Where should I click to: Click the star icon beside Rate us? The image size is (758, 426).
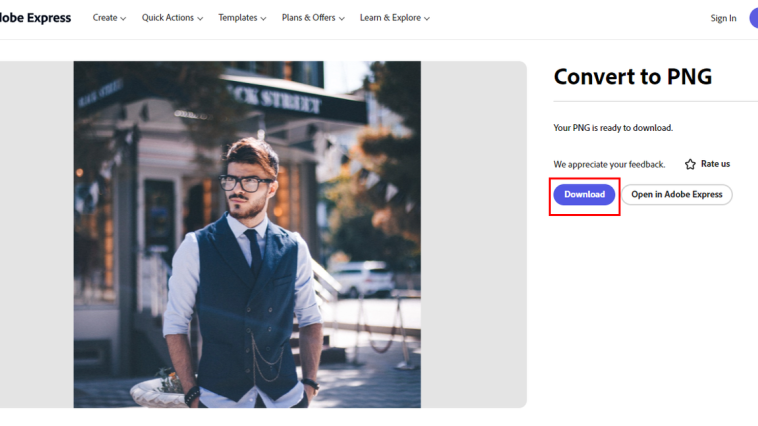(690, 164)
